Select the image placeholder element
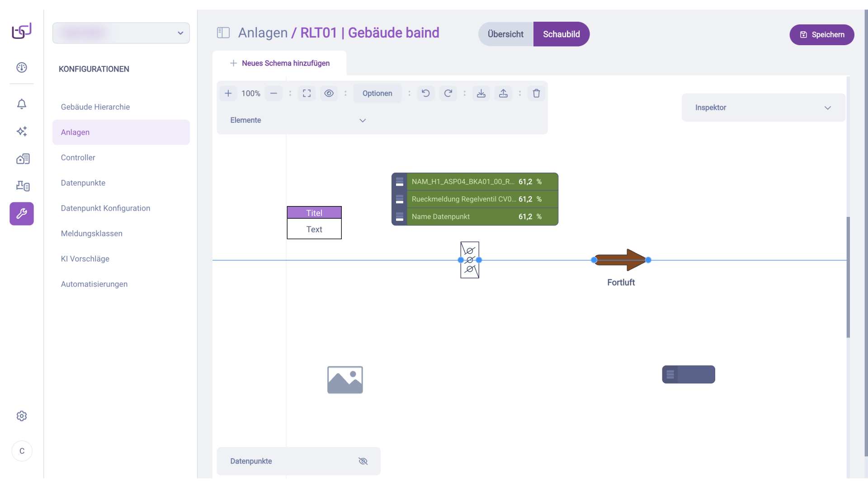This screenshot has width=868, height=488. click(345, 380)
